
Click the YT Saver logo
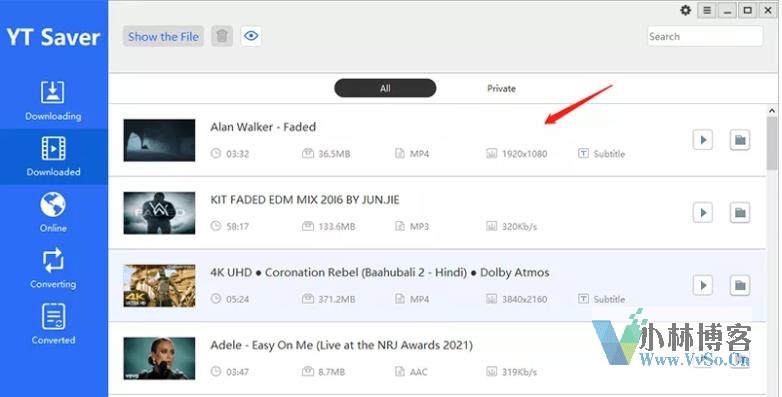point(53,37)
